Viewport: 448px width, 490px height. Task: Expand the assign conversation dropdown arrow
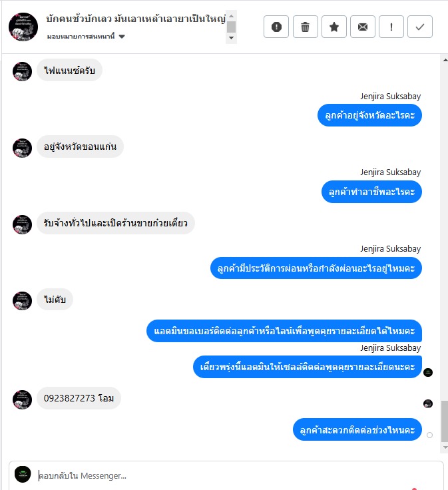point(122,37)
